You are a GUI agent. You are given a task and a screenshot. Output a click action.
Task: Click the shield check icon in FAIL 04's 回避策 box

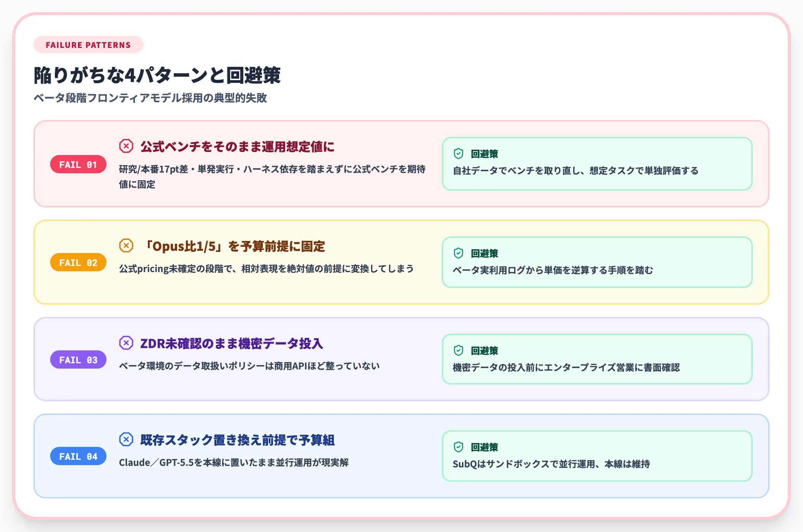coord(459,447)
